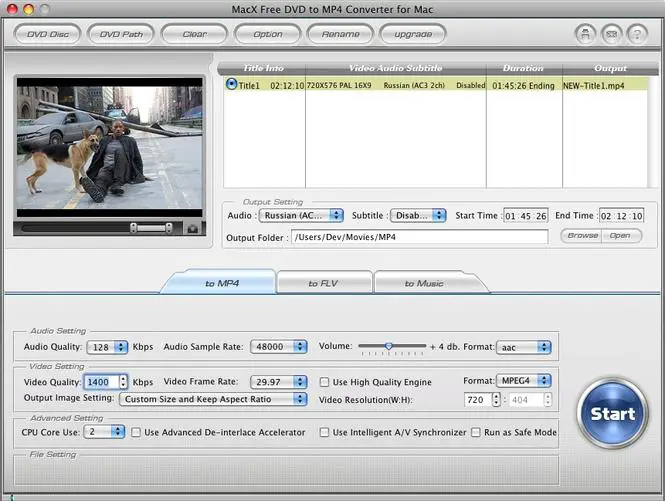This screenshot has width=665, height=501.
Task: Open the email support icon
Action: tap(611, 34)
